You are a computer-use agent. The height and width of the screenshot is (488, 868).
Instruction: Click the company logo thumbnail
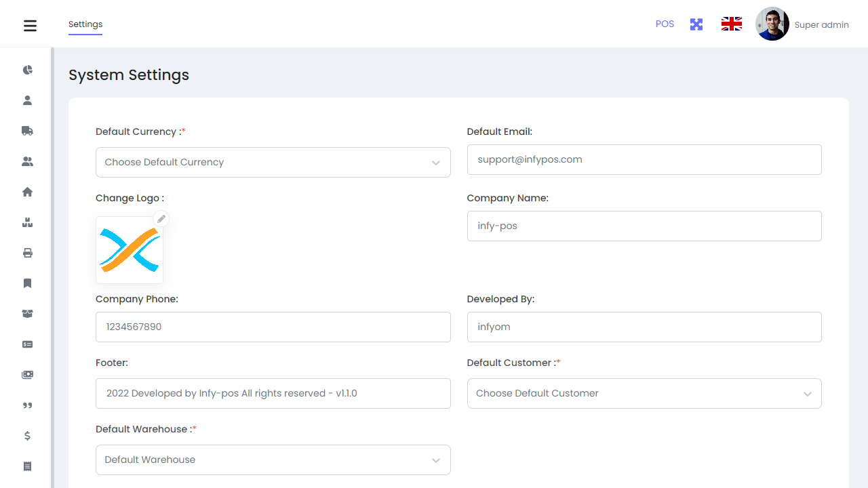click(130, 251)
